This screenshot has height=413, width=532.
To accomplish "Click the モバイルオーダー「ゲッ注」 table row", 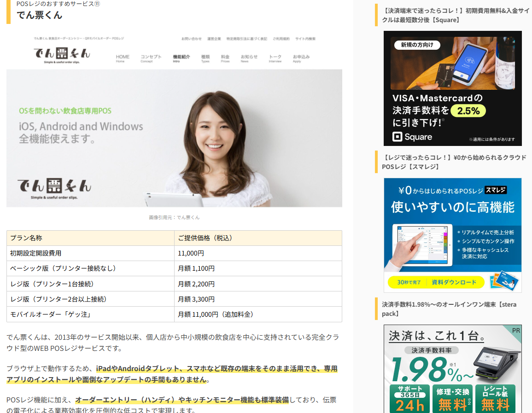I will tap(174, 314).
